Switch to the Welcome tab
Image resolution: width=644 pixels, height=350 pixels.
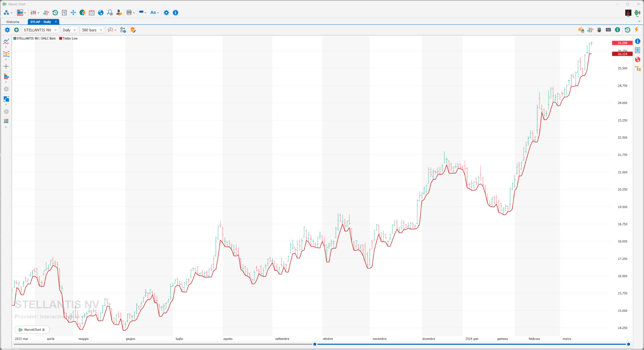coord(13,22)
